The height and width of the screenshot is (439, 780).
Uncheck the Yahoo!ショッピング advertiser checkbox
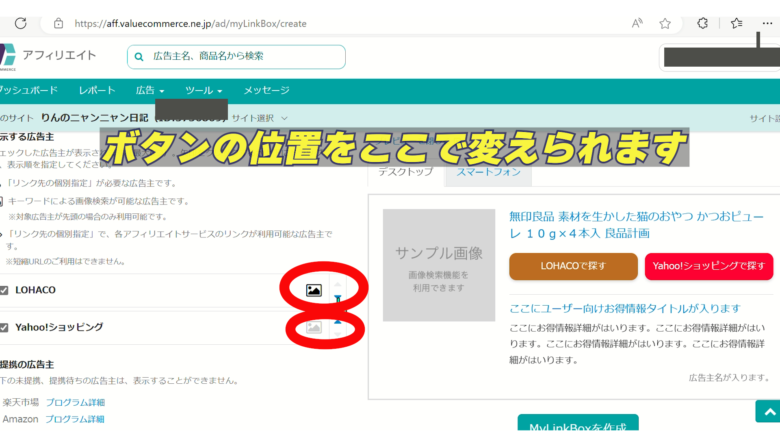pyautogui.click(x=5, y=327)
